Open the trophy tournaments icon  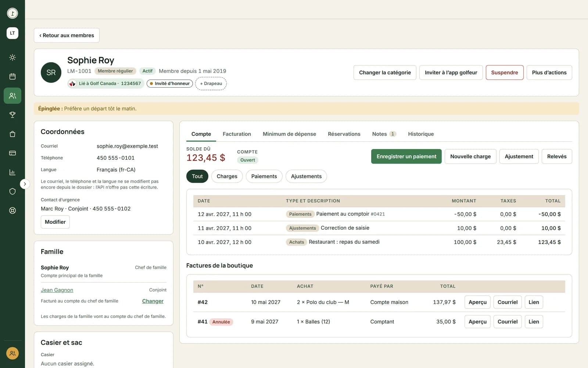point(12,115)
